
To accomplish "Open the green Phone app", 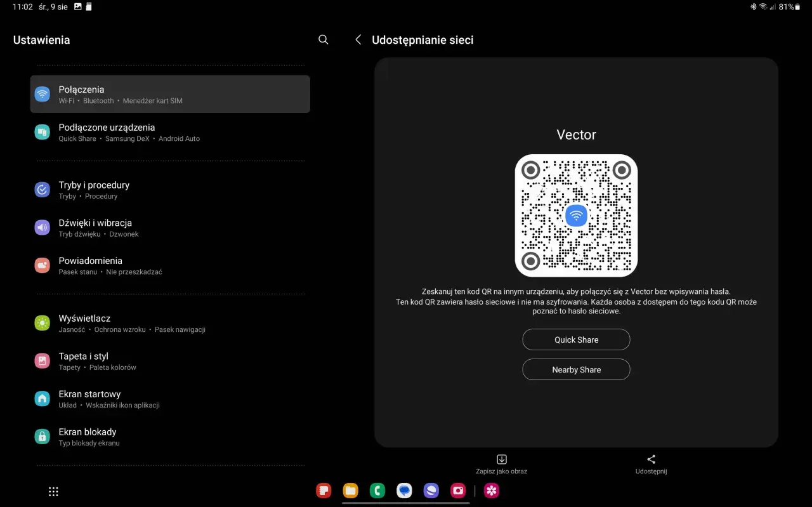I will pos(377,491).
